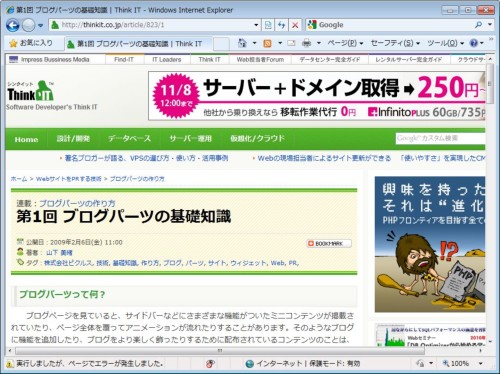500x374 pixels.
Task: Click the 100% zoom level button
Action: point(455,364)
